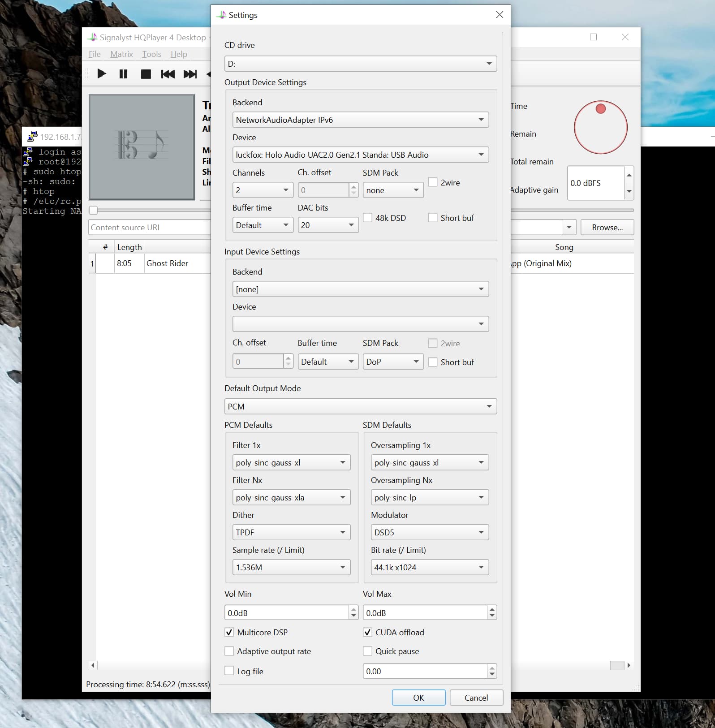Open the Matrix menu in HQPlayer
The height and width of the screenshot is (728, 715).
121,54
